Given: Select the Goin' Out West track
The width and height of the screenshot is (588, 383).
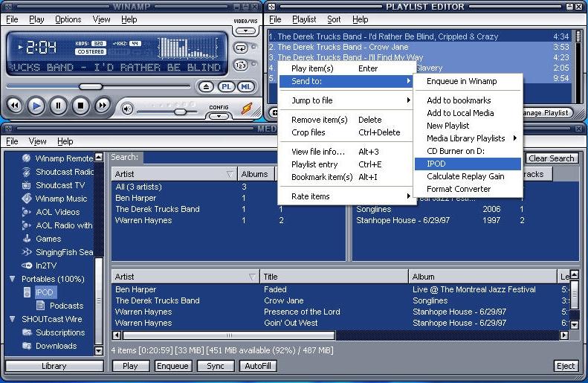Looking at the screenshot, I should click(340, 323).
